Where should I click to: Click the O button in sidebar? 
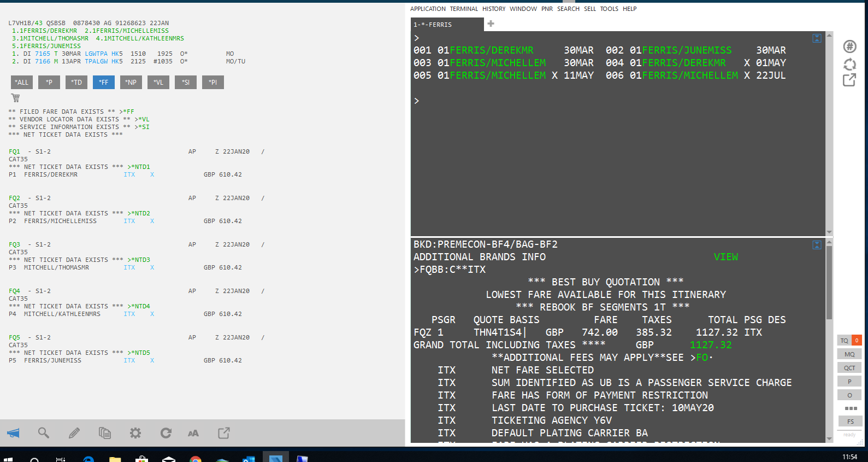pyautogui.click(x=849, y=395)
